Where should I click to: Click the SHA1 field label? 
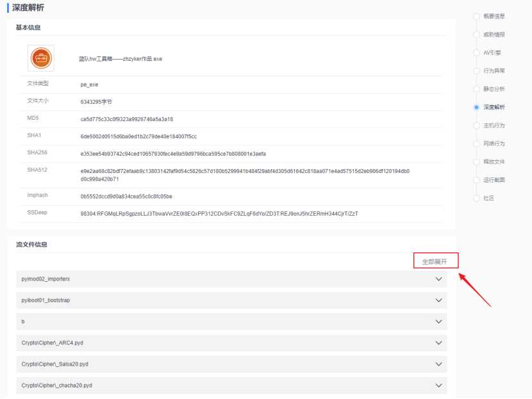34,135
